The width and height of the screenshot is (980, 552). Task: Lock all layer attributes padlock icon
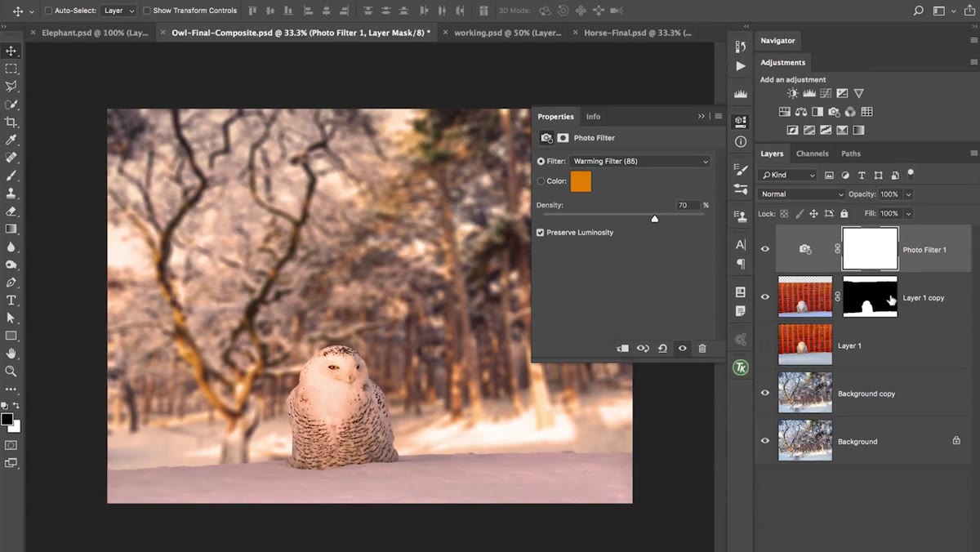click(844, 214)
